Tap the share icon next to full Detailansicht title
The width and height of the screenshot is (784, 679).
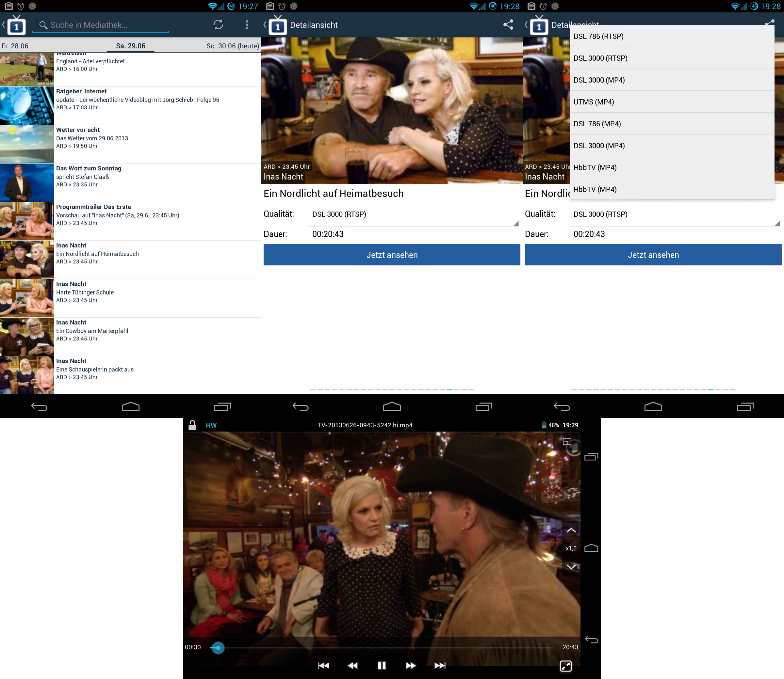(x=508, y=25)
